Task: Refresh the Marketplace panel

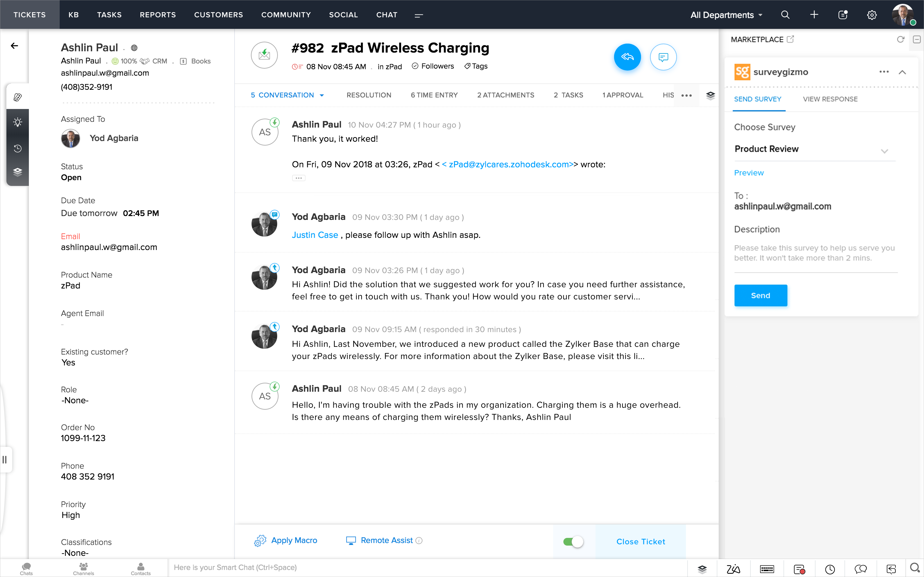Action: [900, 39]
